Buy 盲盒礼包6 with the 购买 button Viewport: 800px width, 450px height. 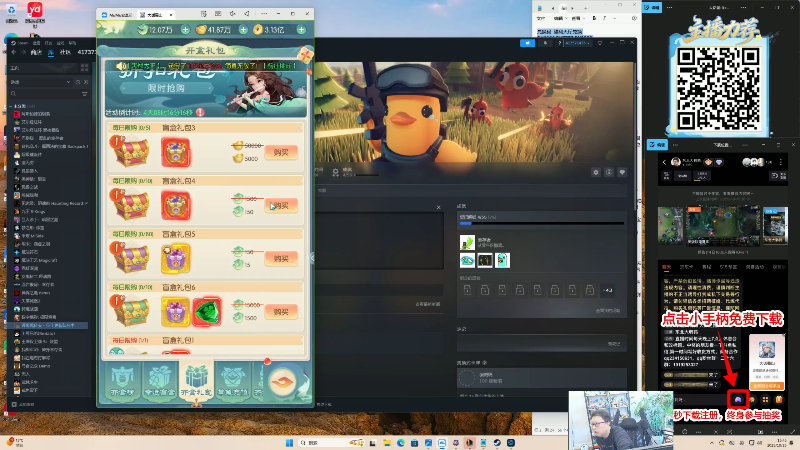(281, 311)
